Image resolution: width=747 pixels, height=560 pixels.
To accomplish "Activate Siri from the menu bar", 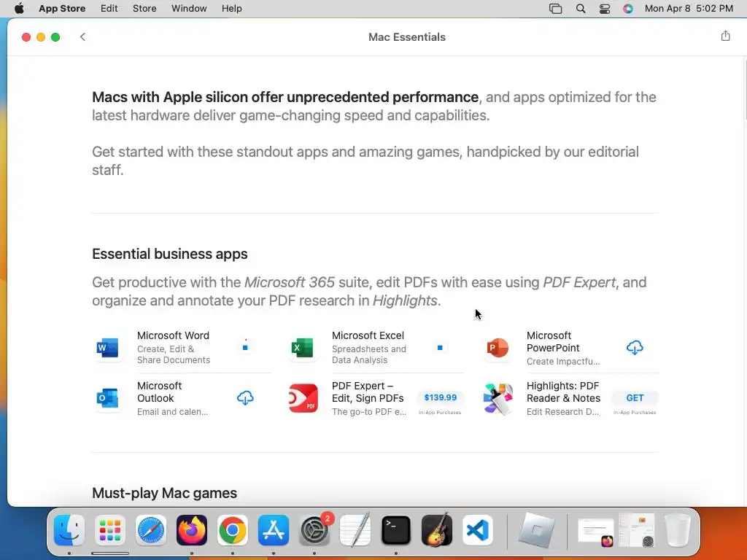I will coord(628,9).
